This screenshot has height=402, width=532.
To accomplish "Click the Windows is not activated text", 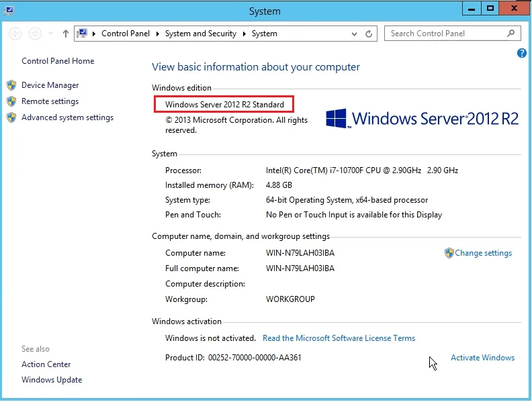I will click(210, 338).
